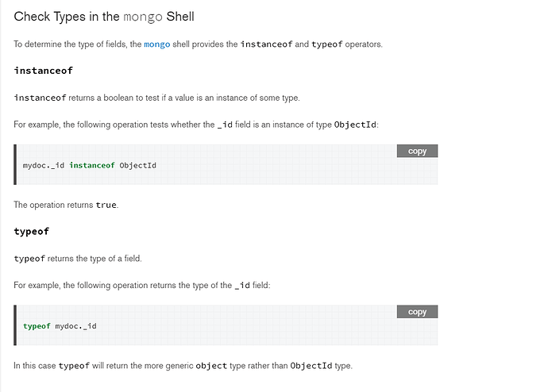Click the bold typeof section heading
This screenshot has height=392, width=548.
tap(31, 232)
